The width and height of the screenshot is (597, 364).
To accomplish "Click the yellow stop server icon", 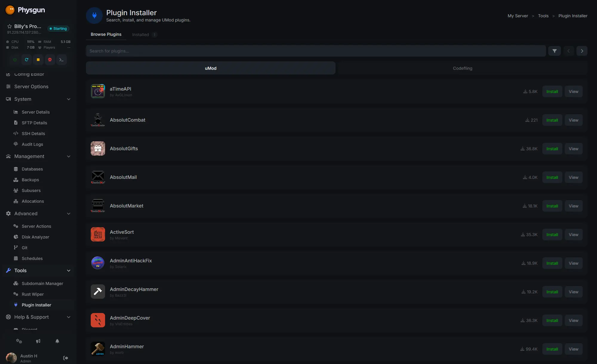I will [38, 60].
